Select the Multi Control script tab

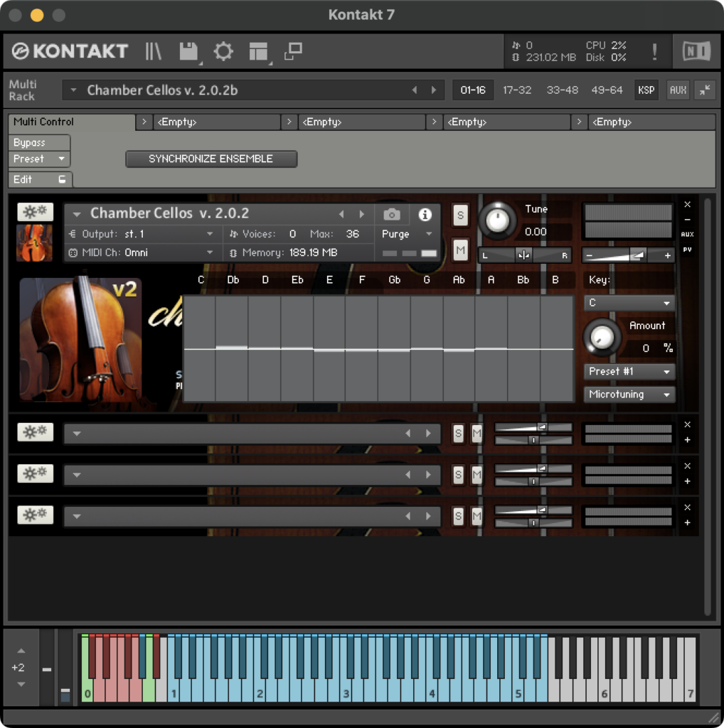point(72,122)
